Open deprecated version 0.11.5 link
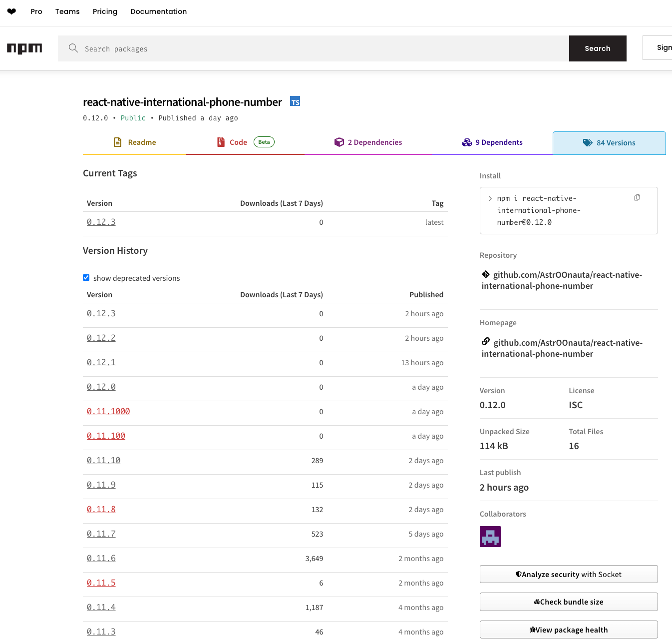Viewport: 672px width, 644px height. [101, 583]
